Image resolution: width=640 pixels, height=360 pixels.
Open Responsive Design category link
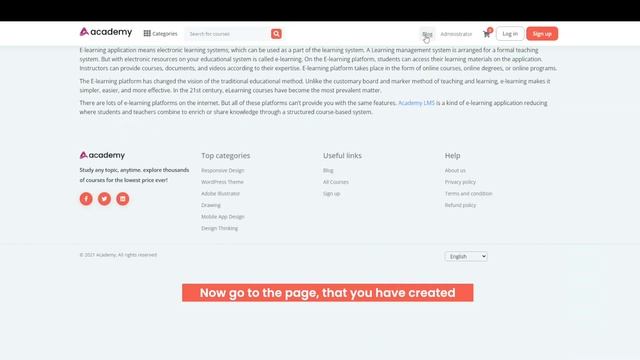[222, 170]
